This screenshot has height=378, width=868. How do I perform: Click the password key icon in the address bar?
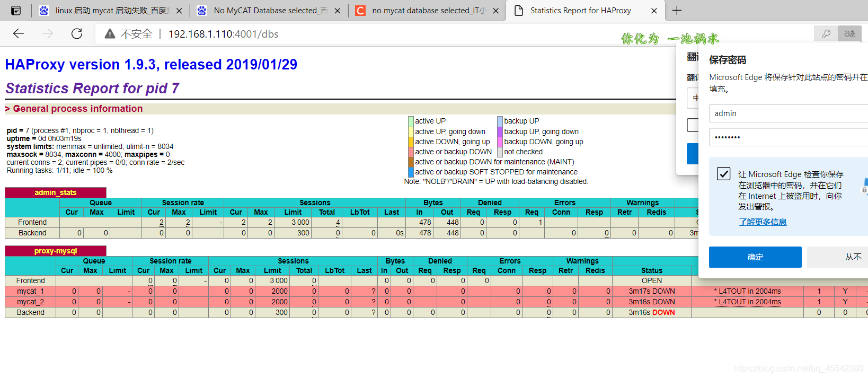(x=826, y=34)
